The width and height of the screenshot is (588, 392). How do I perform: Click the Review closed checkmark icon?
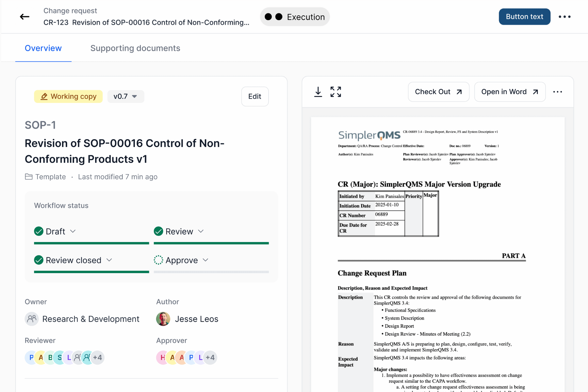39,260
